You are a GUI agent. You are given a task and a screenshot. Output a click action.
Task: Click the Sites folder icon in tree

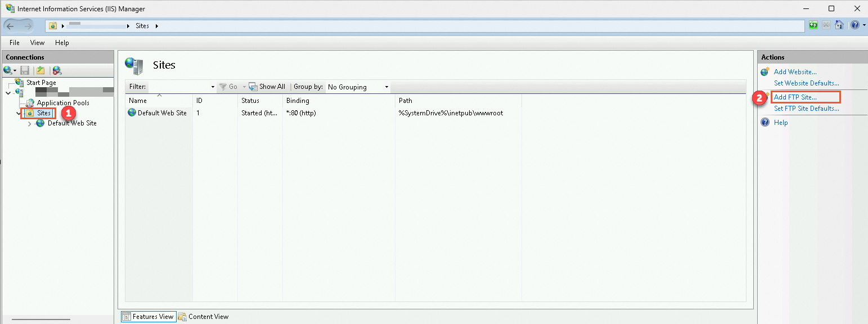click(30, 113)
